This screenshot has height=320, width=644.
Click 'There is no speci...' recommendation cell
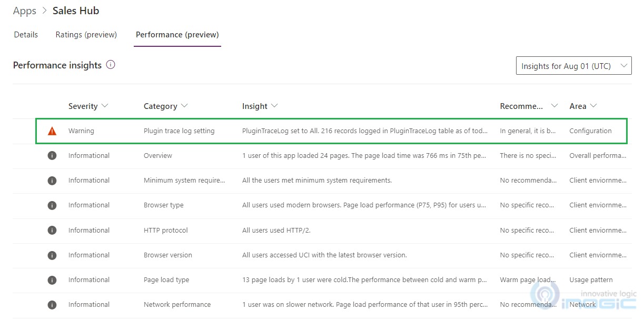point(528,156)
